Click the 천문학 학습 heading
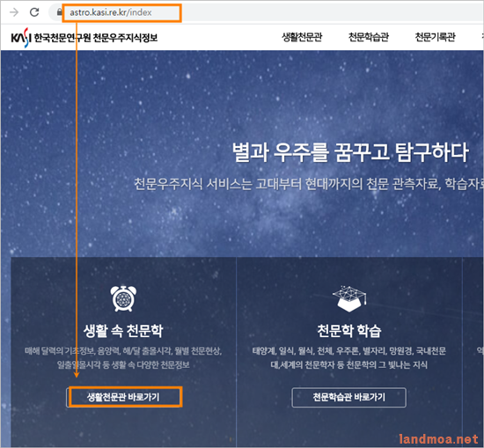 (x=349, y=331)
